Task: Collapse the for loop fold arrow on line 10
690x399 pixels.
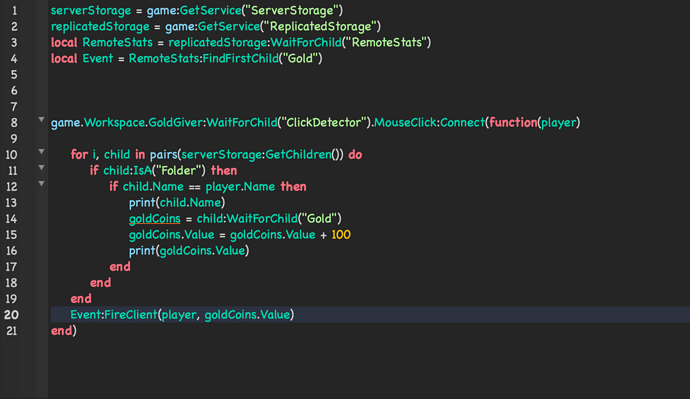Action: 41,152
